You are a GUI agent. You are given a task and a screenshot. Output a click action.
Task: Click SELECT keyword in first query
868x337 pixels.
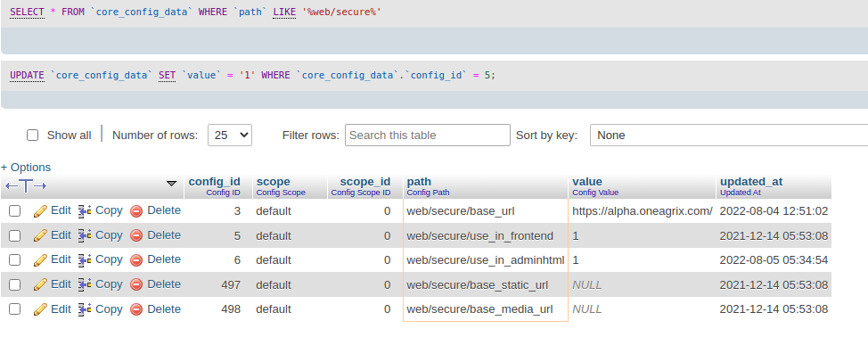(x=27, y=12)
